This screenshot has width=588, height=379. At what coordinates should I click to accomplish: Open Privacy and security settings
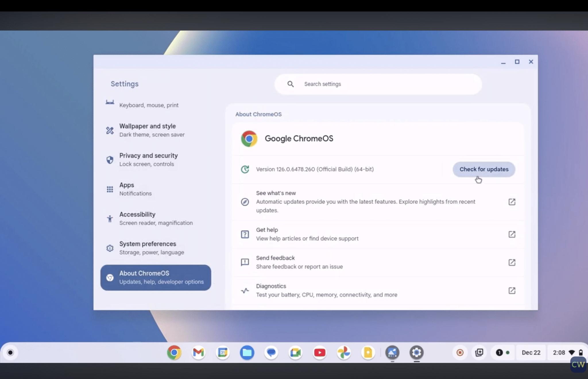pos(156,160)
